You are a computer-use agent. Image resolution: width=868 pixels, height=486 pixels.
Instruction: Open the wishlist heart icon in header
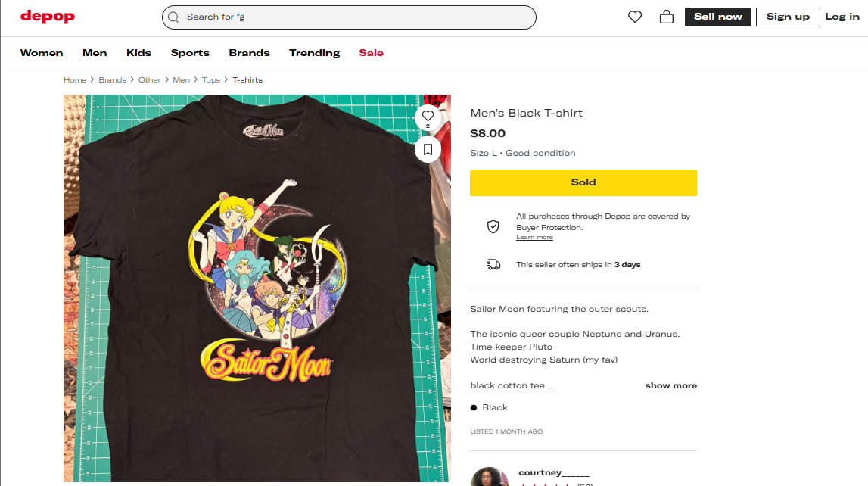click(635, 17)
